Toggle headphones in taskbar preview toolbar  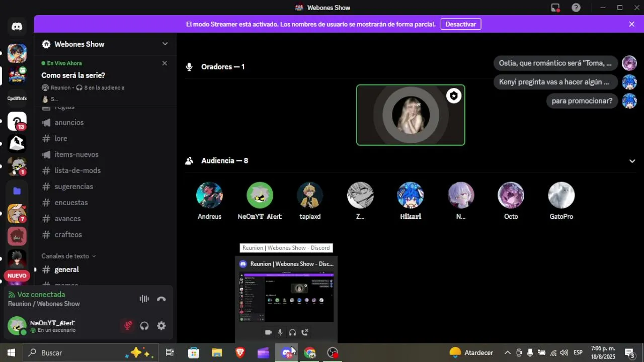pos(292,332)
